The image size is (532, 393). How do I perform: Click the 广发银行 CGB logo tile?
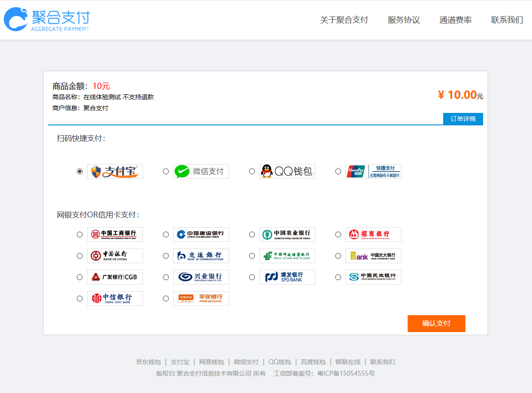[x=115, y=277]
